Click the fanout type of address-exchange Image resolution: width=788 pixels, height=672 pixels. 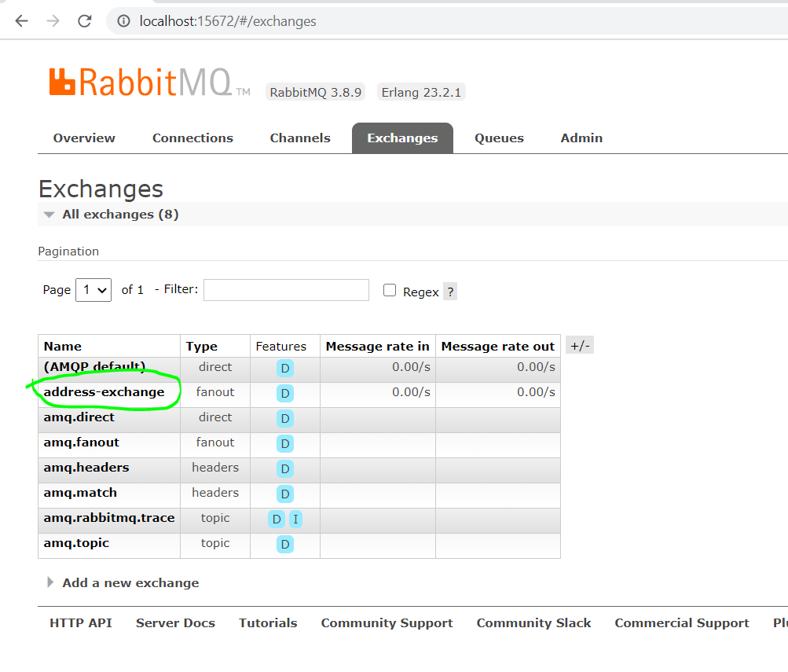tap(215, 392)
